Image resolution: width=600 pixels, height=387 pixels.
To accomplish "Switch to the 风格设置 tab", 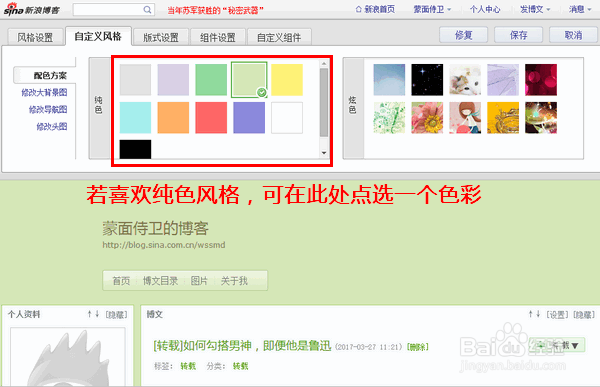I will 35,37.
